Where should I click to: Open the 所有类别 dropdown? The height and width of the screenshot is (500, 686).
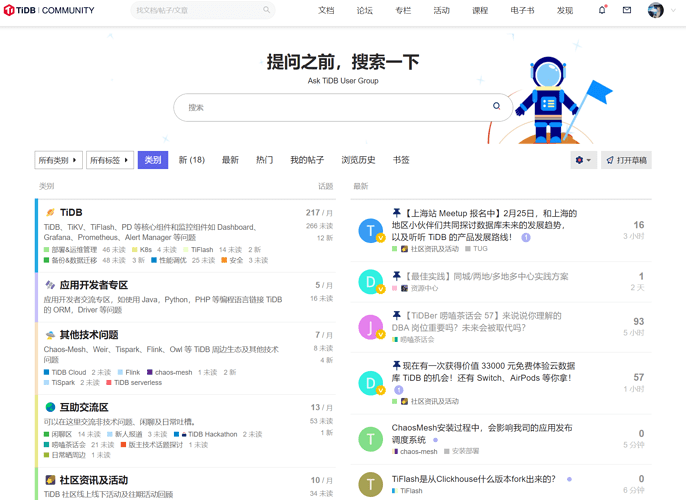[58, 160]
